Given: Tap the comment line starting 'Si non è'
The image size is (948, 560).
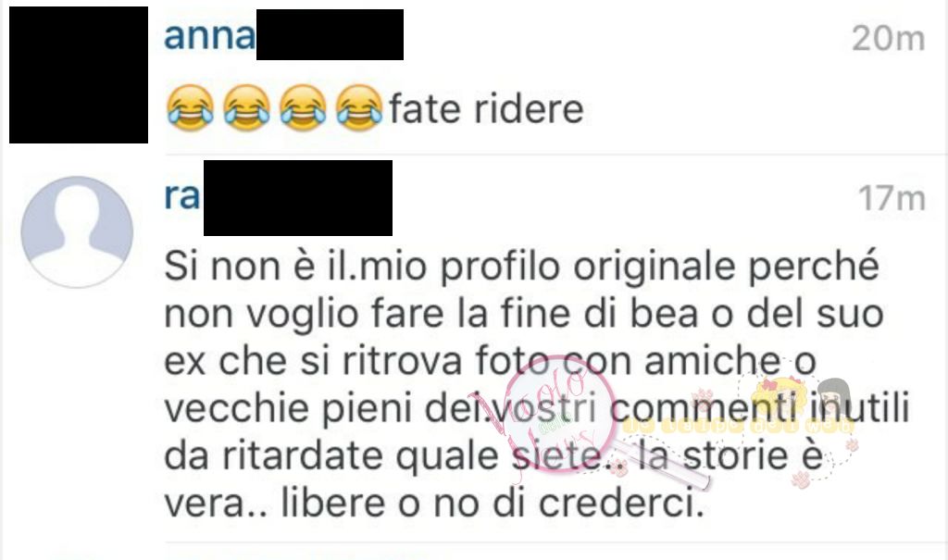Looking at the screenshot, I should (x=521, y=267).
